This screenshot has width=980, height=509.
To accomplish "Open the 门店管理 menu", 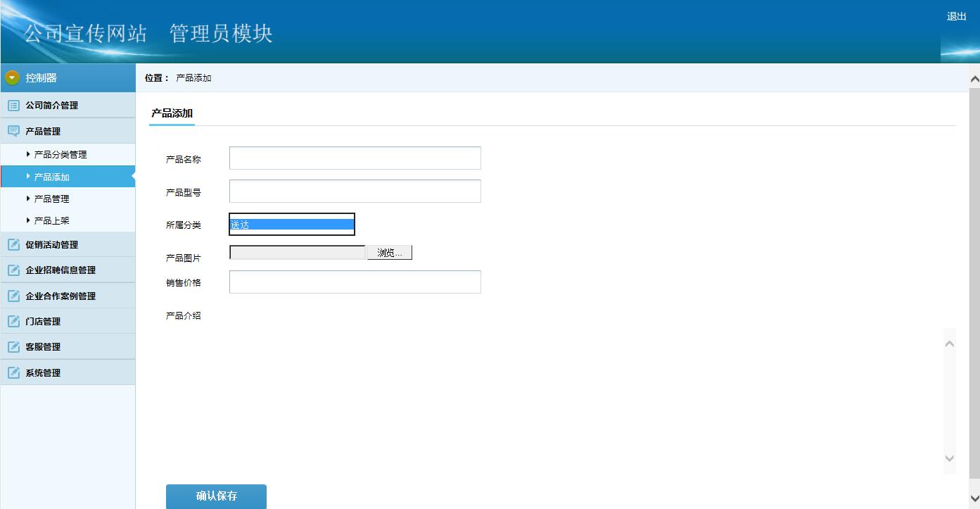I will tap(68, 321).
